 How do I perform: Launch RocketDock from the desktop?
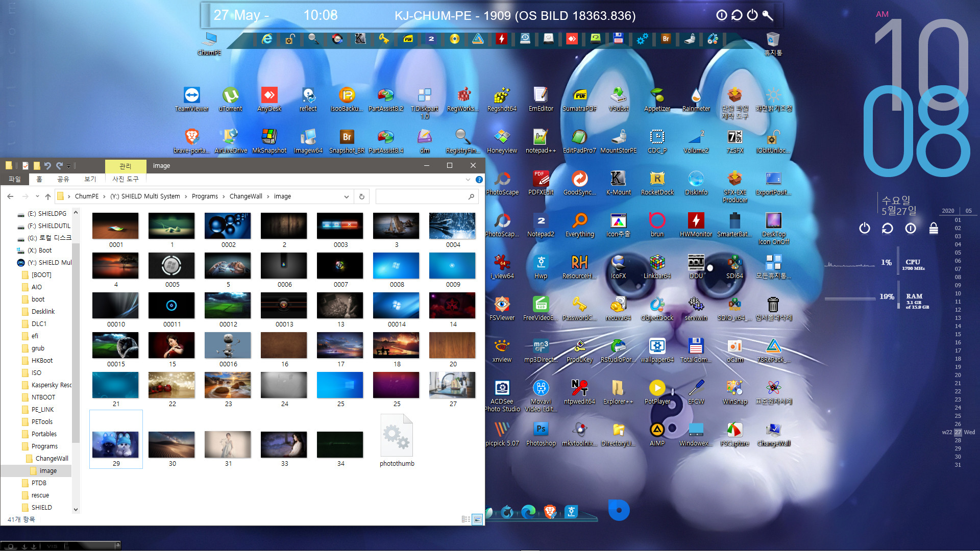(x=657, y=183)
